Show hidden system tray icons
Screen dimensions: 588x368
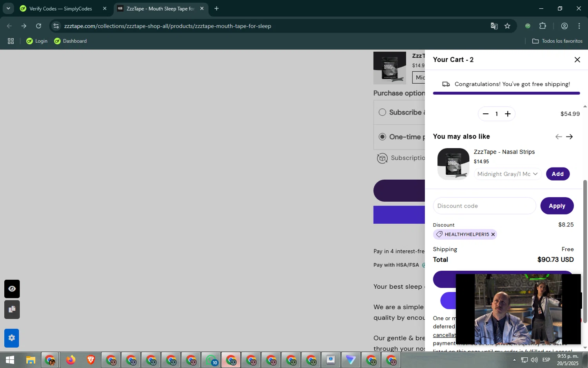(514, 360)
